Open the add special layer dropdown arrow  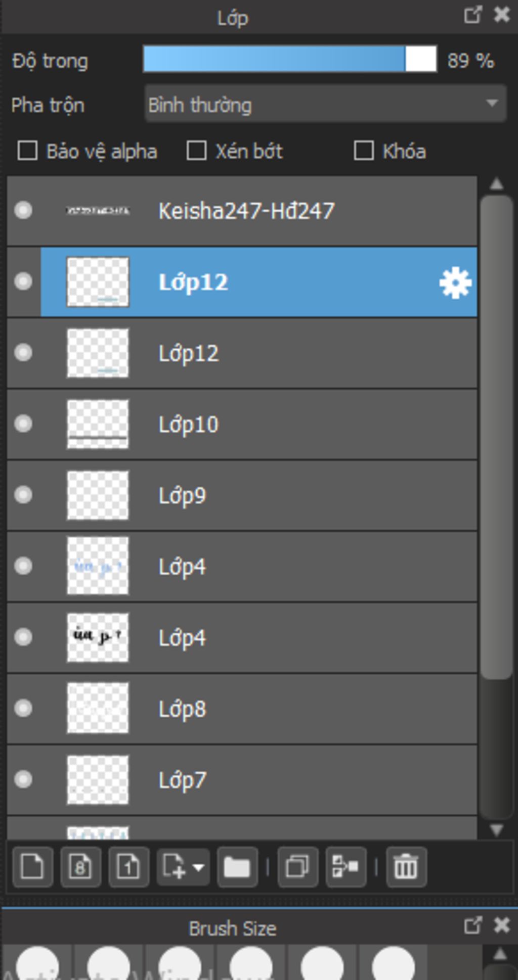[198, 867]
